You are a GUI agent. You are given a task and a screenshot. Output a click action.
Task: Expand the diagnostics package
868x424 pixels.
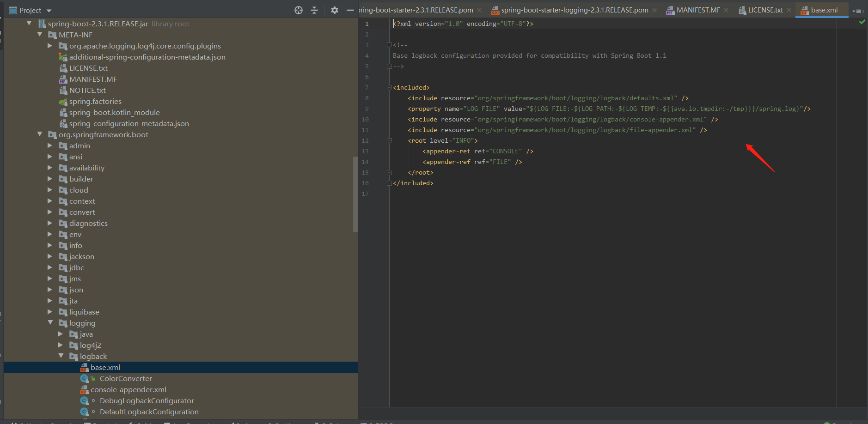(x=50, y=223)
